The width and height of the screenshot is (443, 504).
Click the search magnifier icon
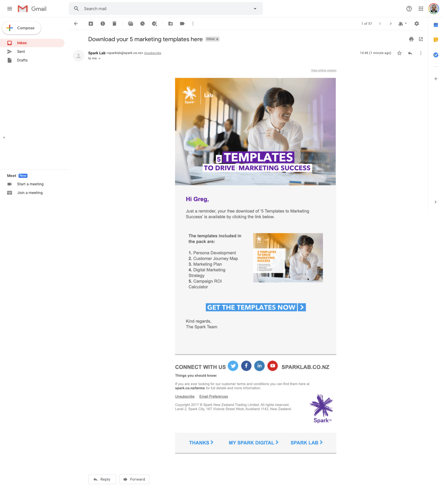tap(76, 9)
